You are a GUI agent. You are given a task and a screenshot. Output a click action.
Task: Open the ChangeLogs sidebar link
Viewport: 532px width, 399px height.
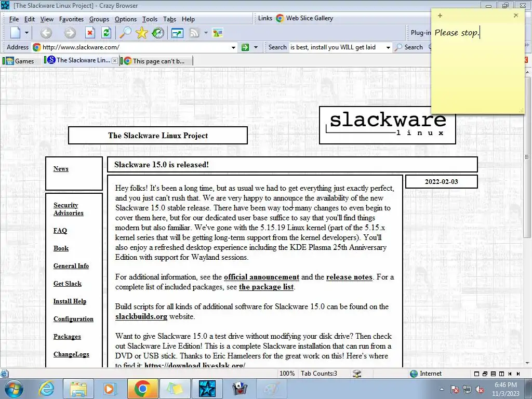(x=71, y=354)
